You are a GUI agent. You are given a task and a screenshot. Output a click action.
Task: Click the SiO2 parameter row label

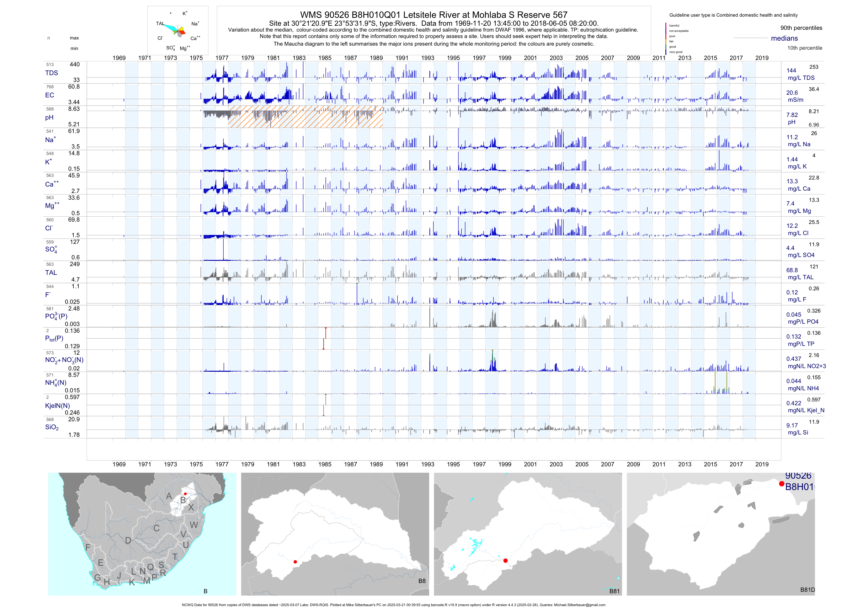click(x=52, y=427)
